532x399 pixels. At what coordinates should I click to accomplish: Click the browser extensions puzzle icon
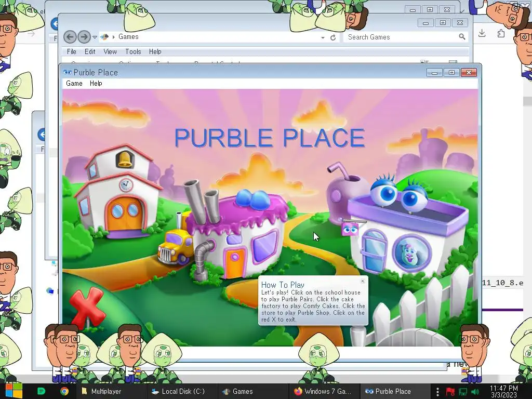click(501, 33)
